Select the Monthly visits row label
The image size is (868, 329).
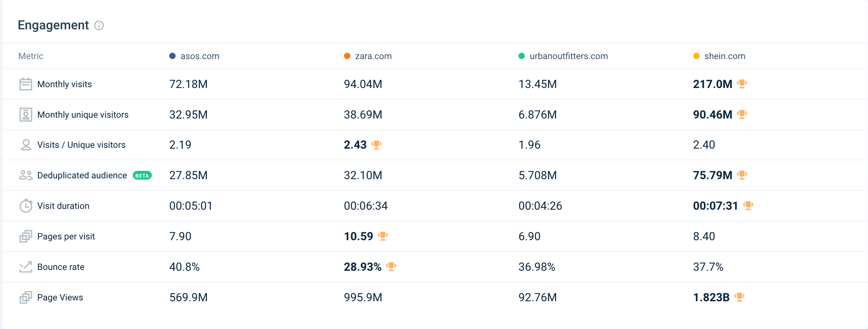(x=65, y=84)
